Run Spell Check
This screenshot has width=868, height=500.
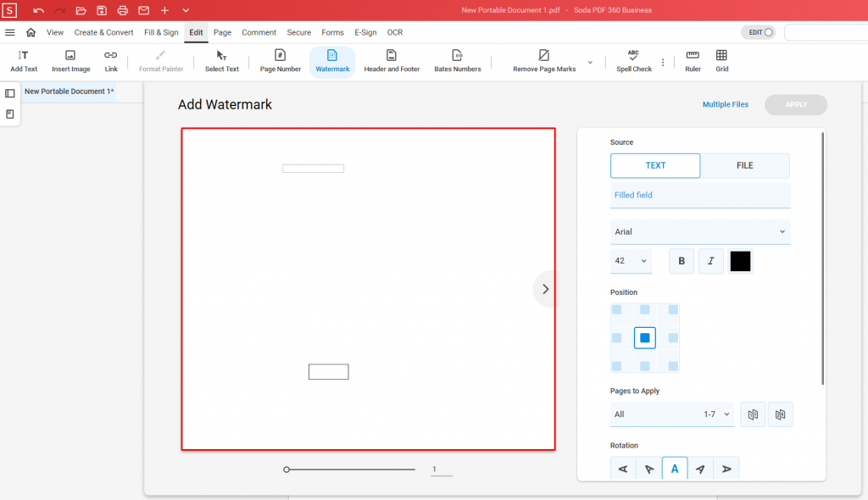(633, 56)
